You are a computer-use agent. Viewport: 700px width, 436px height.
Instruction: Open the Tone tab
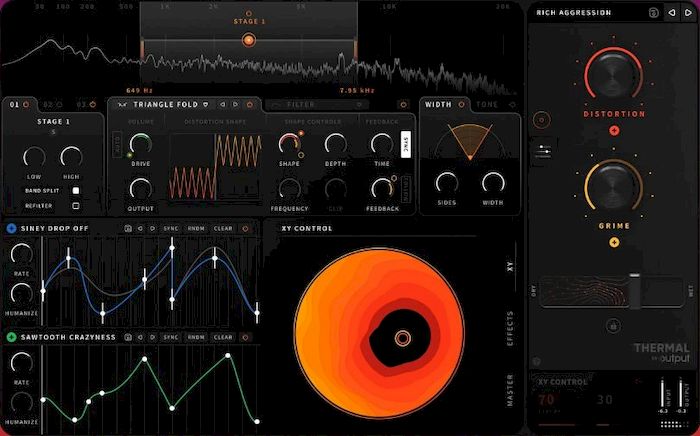pos(487,104)
